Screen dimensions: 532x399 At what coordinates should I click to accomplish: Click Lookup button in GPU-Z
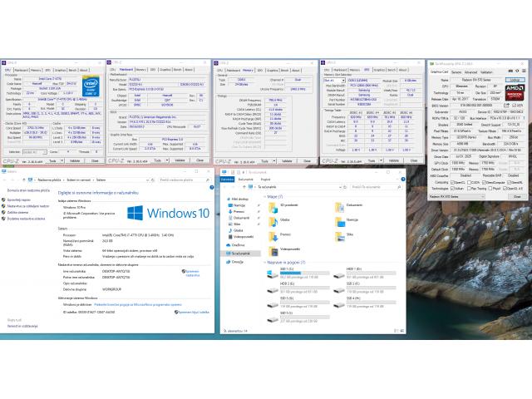pyautogui.click(x=515, y=80)
